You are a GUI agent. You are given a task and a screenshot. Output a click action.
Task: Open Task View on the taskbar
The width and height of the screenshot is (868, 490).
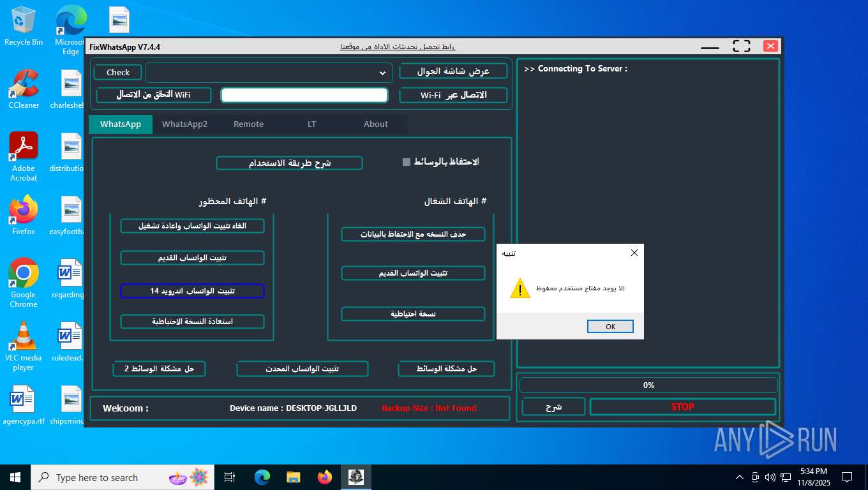[230, 477]
